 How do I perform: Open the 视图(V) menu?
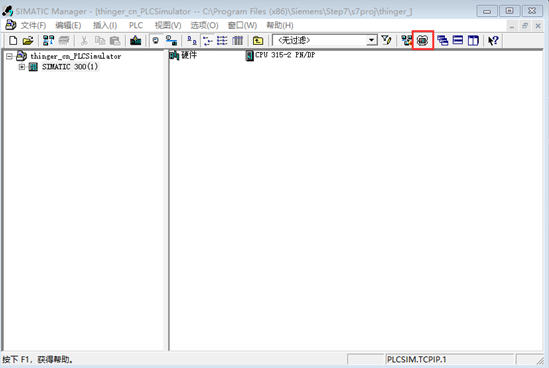[168, 26]
